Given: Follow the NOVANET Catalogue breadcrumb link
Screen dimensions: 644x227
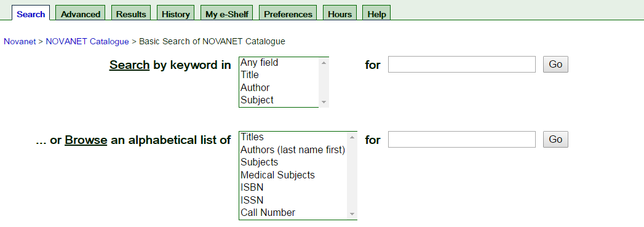Looking at the screenshot, I should (87, 41).
